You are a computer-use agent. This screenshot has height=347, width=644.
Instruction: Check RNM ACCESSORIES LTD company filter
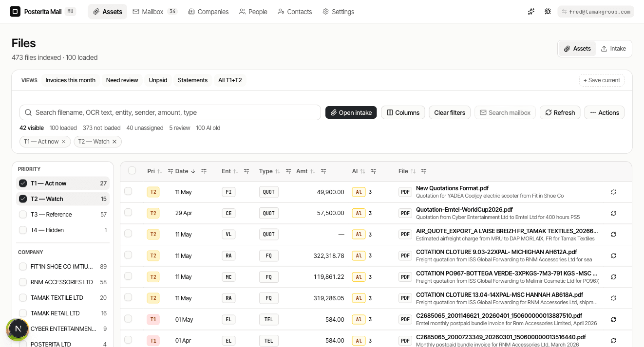[23, 282]
